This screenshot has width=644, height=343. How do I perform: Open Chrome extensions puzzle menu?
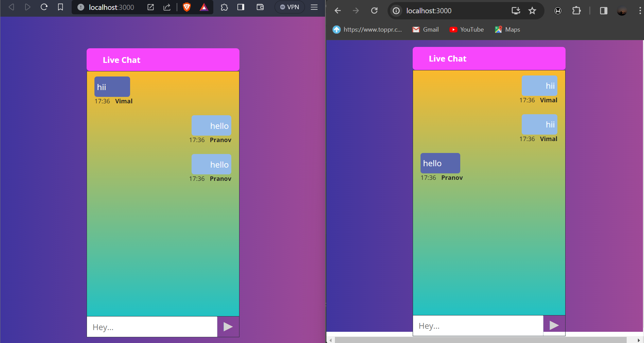click(x=576, y=11)
